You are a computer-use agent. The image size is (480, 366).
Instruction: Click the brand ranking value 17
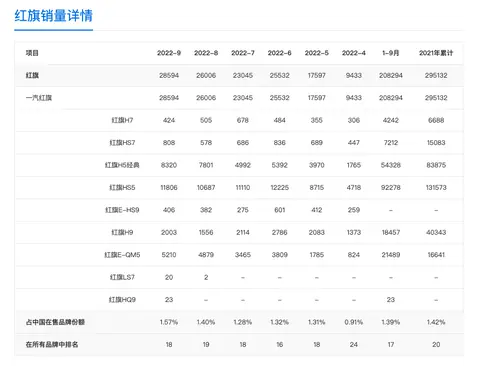tap(391, 344)
